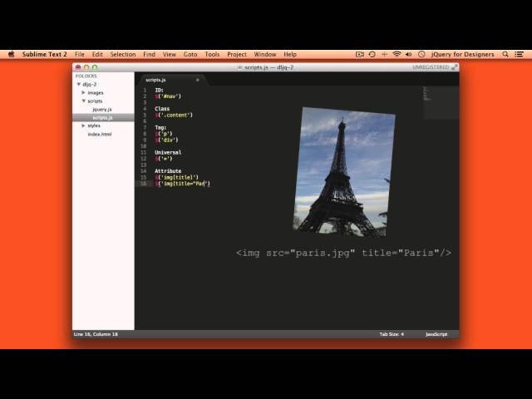
Task: Click the minimap code overview
Action: coord(441,102)
